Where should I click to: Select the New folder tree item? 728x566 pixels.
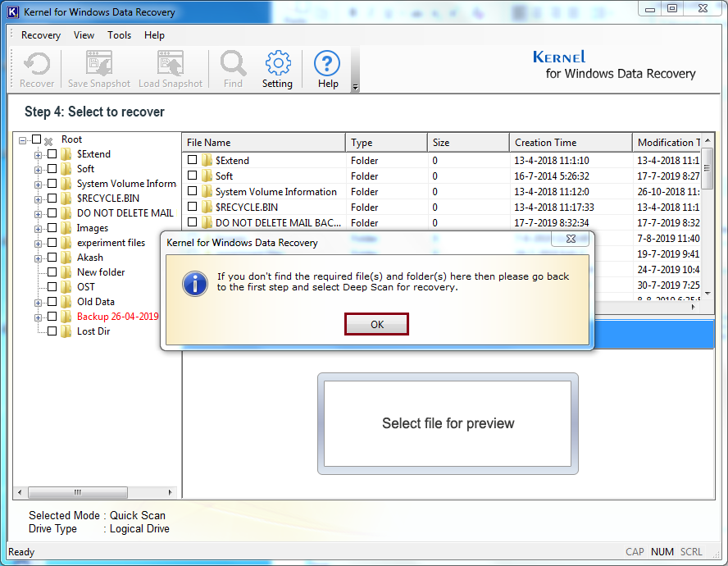pyautogui.click(x=101, y=272)
